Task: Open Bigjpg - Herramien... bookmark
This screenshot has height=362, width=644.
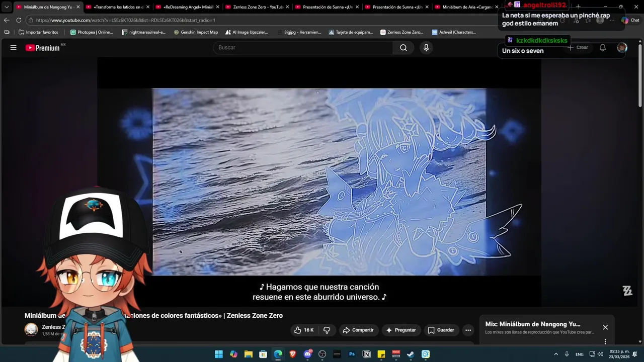Action: (299, 32)
